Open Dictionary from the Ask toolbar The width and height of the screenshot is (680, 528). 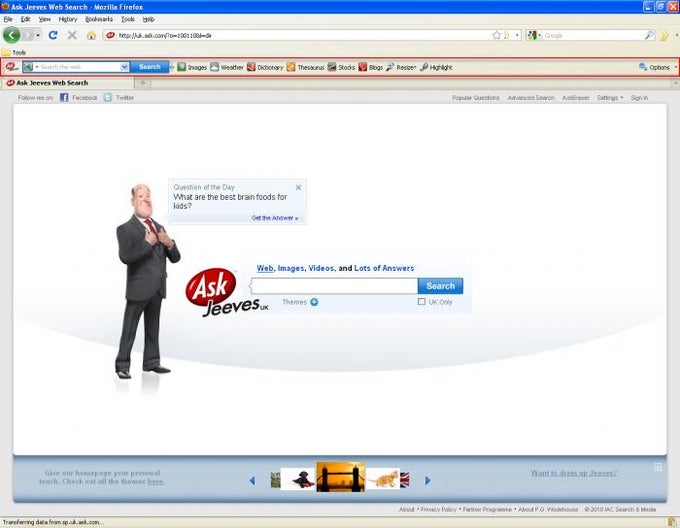pyautogui.click(x=265, y=67)
